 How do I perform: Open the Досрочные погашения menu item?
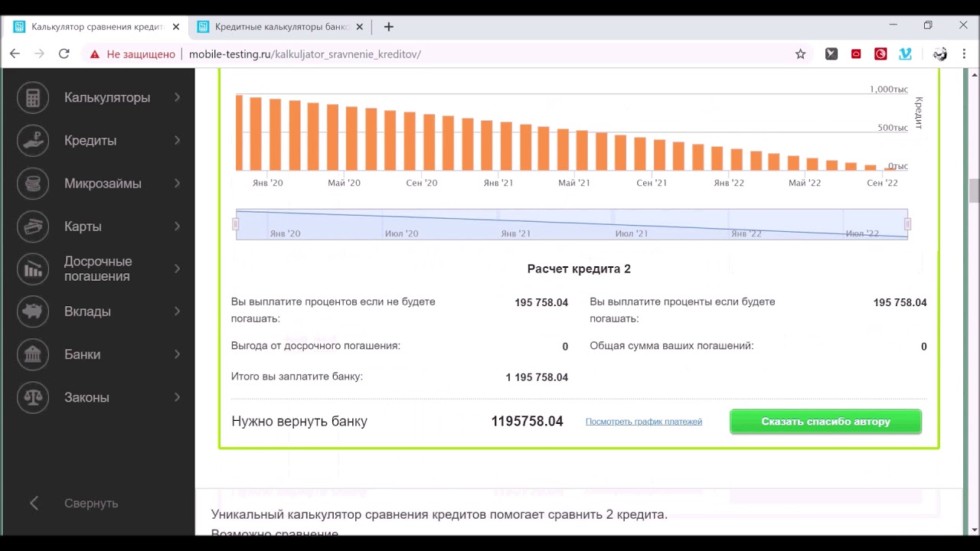(x=98, y=269)
